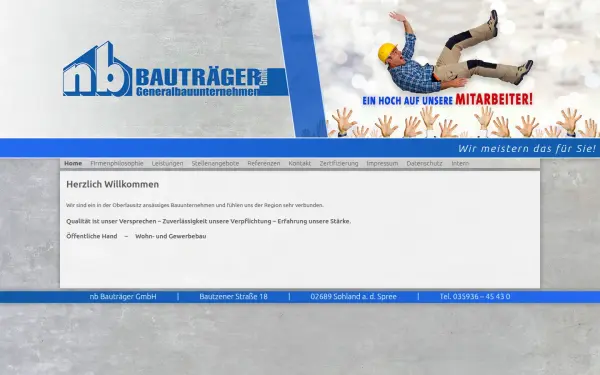
Task: Open the Intern login area
Action: (x=460, y=163)
